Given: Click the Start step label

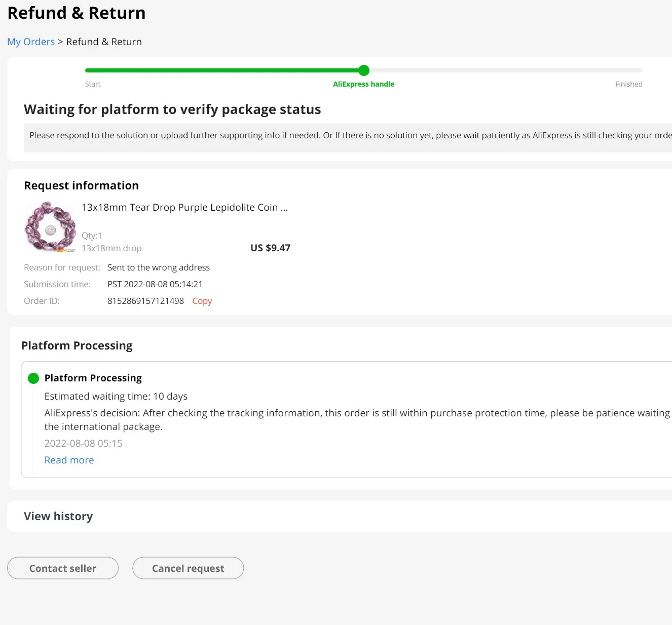Looking at the screenshot, I should [93, 84].
